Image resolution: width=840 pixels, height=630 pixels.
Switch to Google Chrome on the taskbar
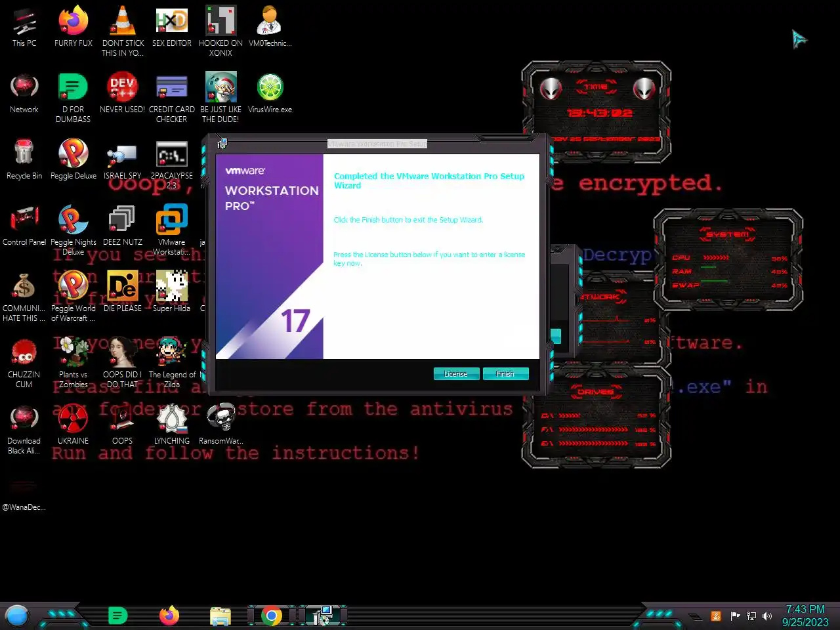pyautogui.click(x=272, y=616)
